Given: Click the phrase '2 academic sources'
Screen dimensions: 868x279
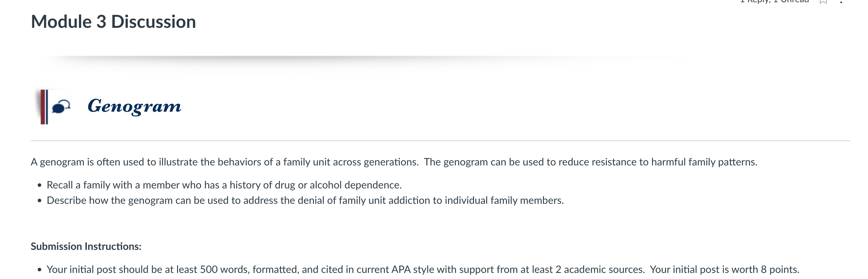Looking at the screenshot, I should pos(599,269).
